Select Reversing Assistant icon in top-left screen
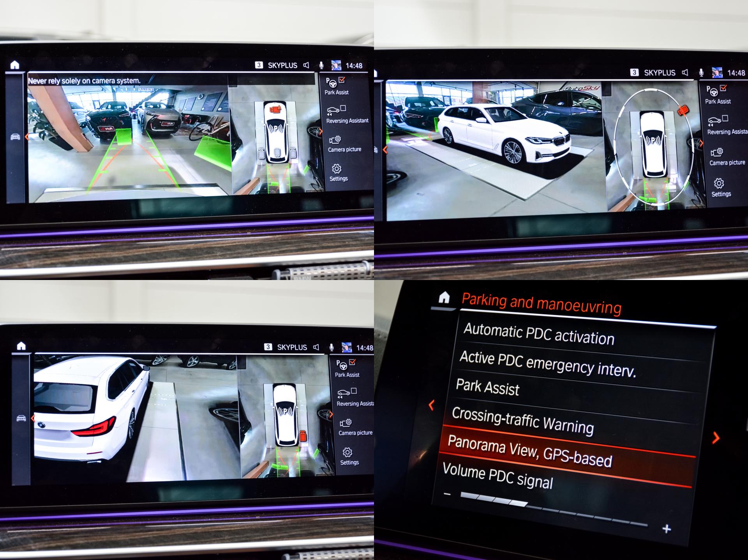Image resolution: width=748 pixels, height=560 pixels. pos(333,111)
